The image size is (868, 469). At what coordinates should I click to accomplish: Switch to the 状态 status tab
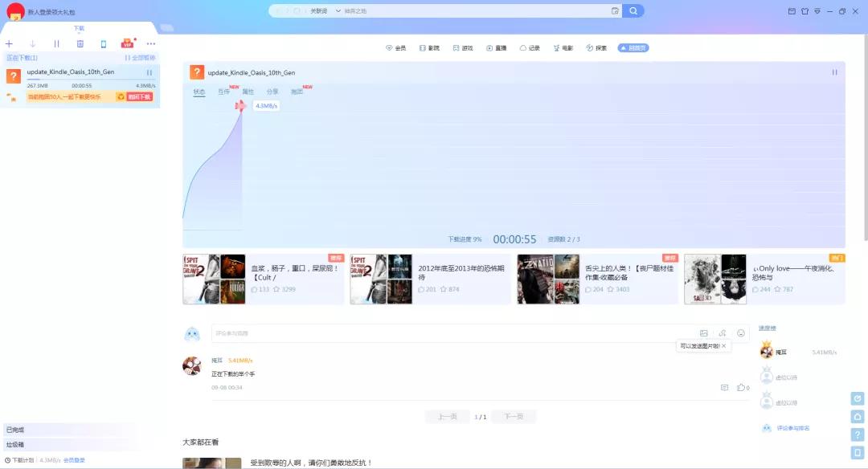199,92
